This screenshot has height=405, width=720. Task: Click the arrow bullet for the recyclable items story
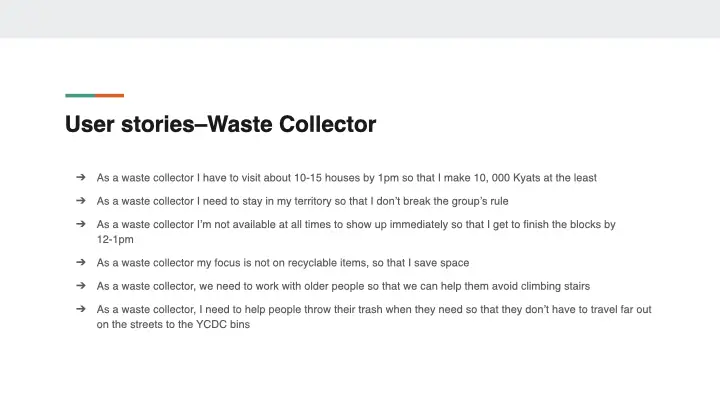(79, 263)
